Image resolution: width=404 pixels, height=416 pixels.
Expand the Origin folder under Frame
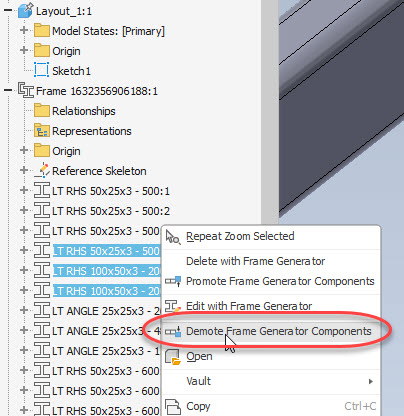24,150
